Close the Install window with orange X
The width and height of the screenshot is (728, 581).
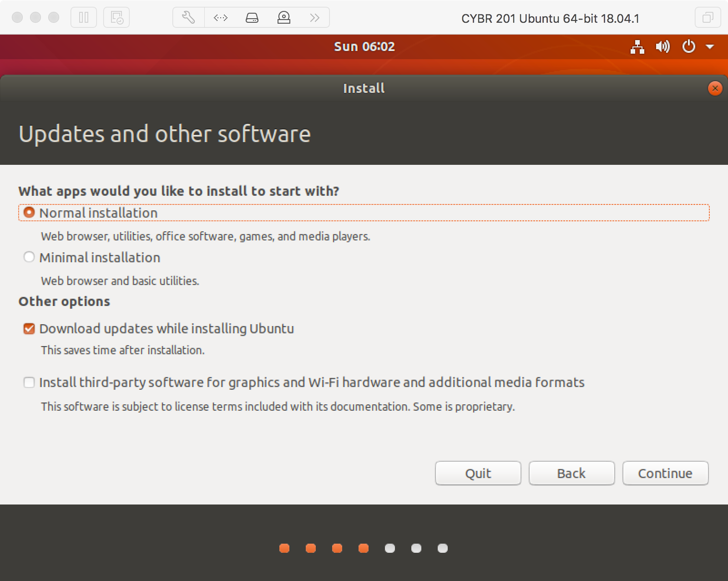pos(715,88)
